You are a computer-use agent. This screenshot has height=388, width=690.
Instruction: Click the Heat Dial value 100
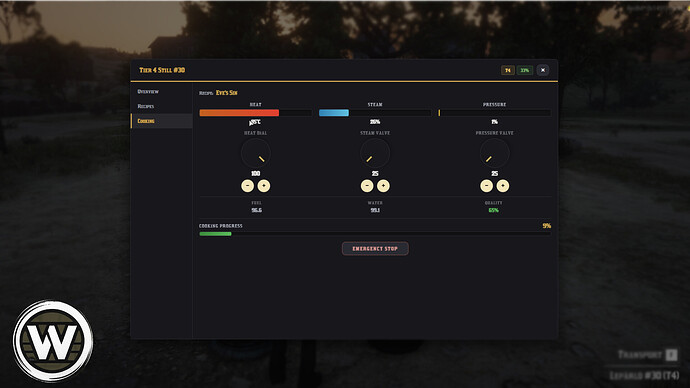tap(256, 174)
